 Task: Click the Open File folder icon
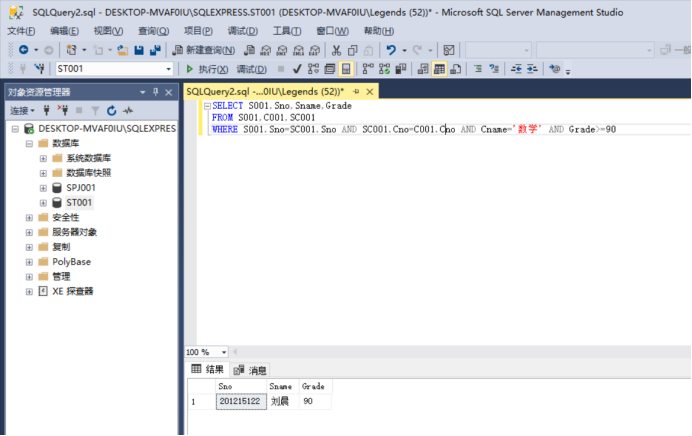(122, 50)
